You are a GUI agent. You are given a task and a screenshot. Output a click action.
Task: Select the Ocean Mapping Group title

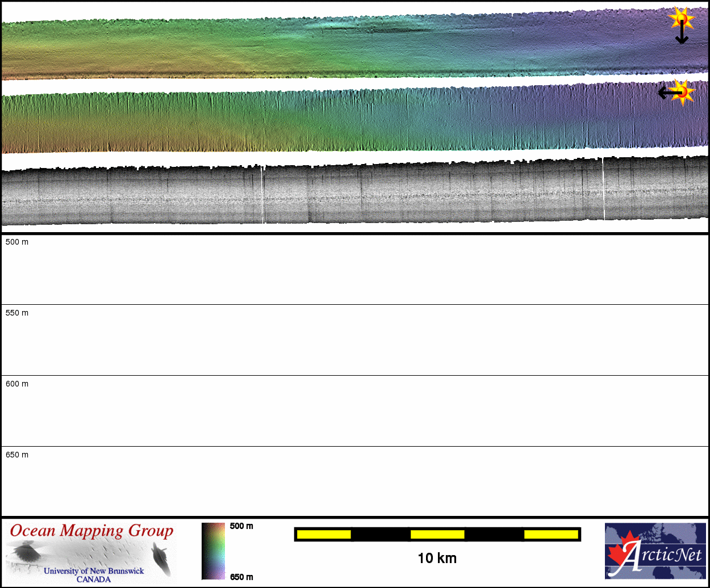click(92, 531)
